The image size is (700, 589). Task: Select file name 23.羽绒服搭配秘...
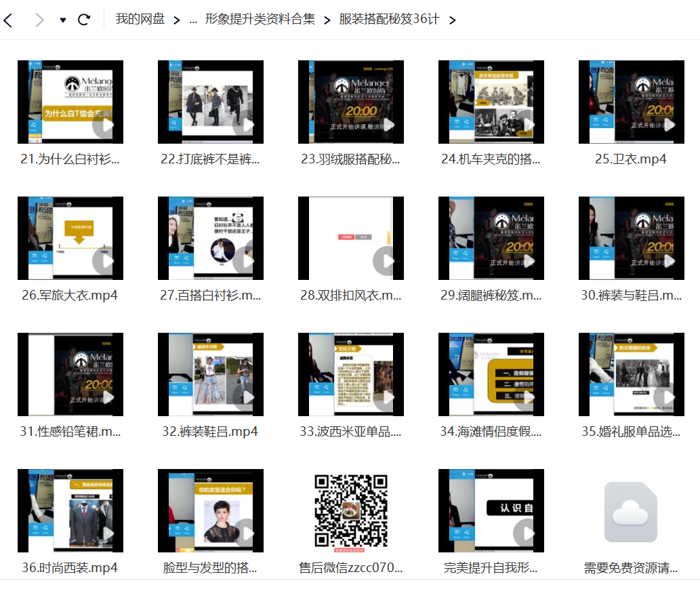click(x=350, y=159)
